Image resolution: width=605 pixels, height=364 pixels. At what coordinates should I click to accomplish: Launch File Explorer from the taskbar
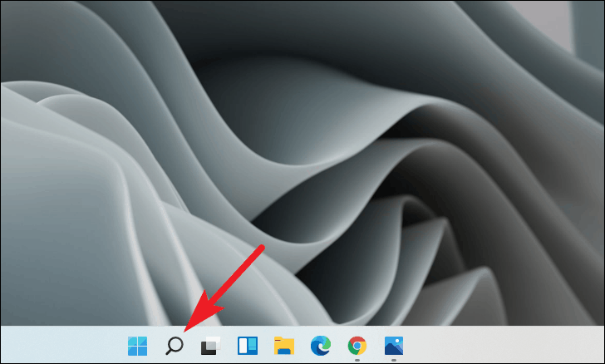pyautogui.click(x=284, y=346)
